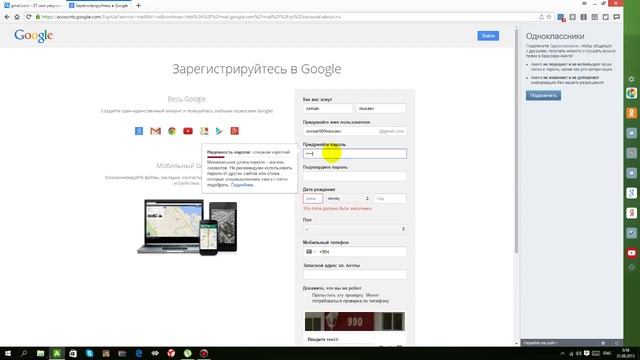Click the blue extension icon with red badge
The image size is (640, 360).
coord(561,17)
